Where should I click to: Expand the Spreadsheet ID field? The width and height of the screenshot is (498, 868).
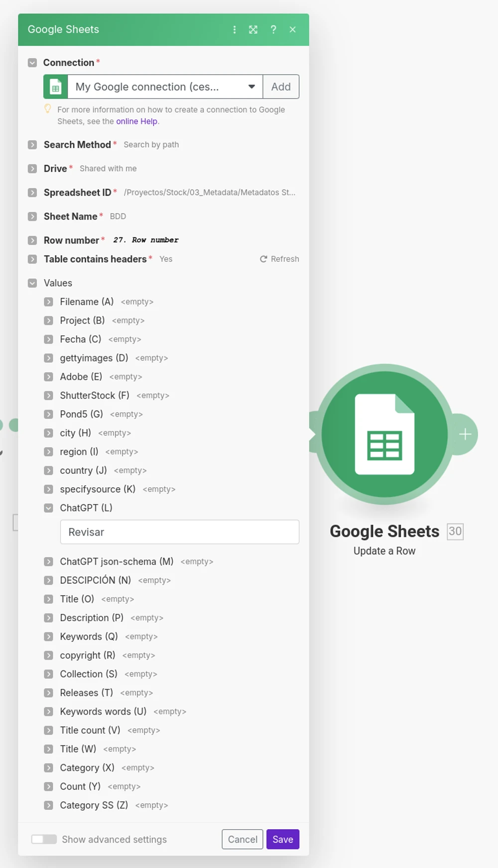pyautogui.click(x=32, y=193)
